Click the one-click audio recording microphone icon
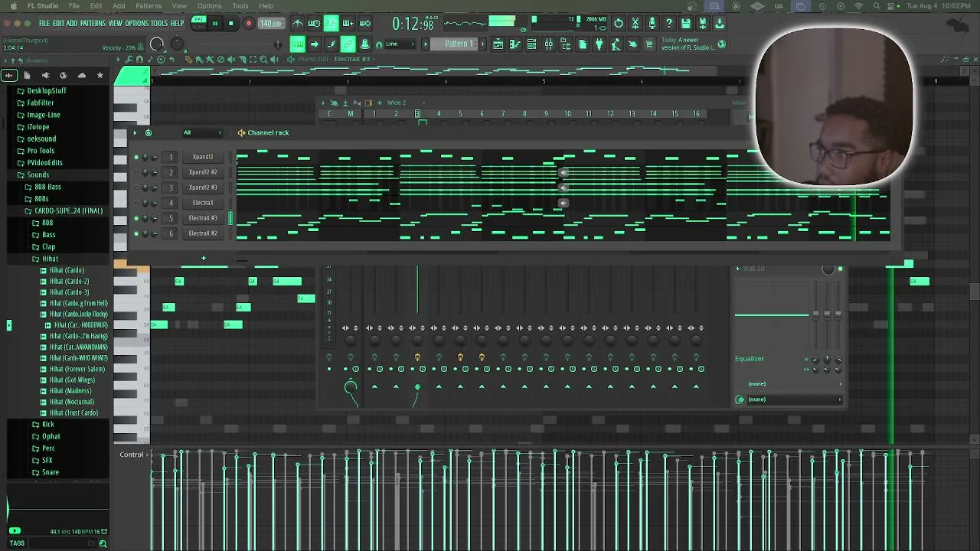980x551 pixels. [652, 23]
